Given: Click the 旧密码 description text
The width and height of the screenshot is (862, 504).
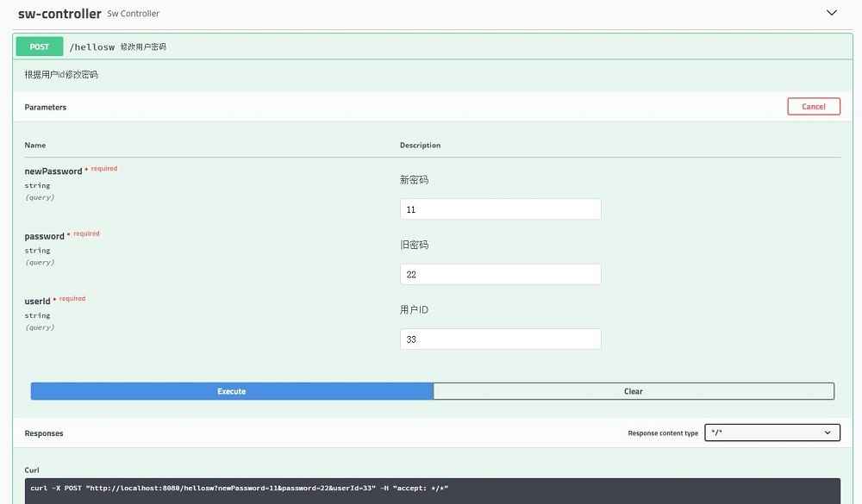Looking at the screenshot, I should coord(414,245).
